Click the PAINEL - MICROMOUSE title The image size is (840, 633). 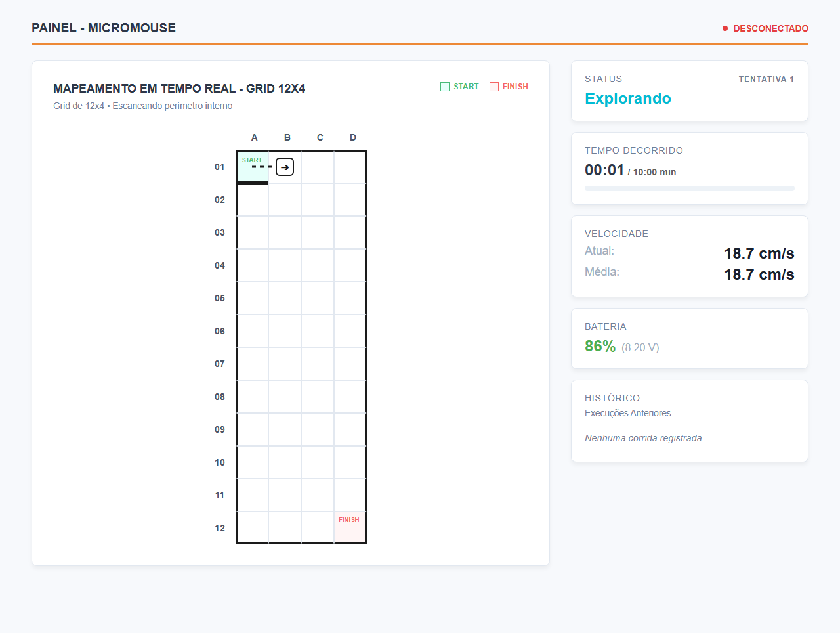point(104,28)
